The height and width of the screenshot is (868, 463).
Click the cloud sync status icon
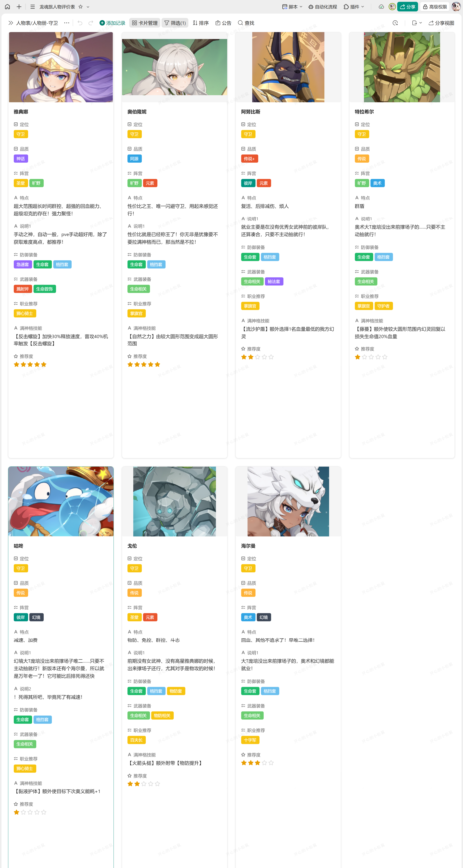381,7
